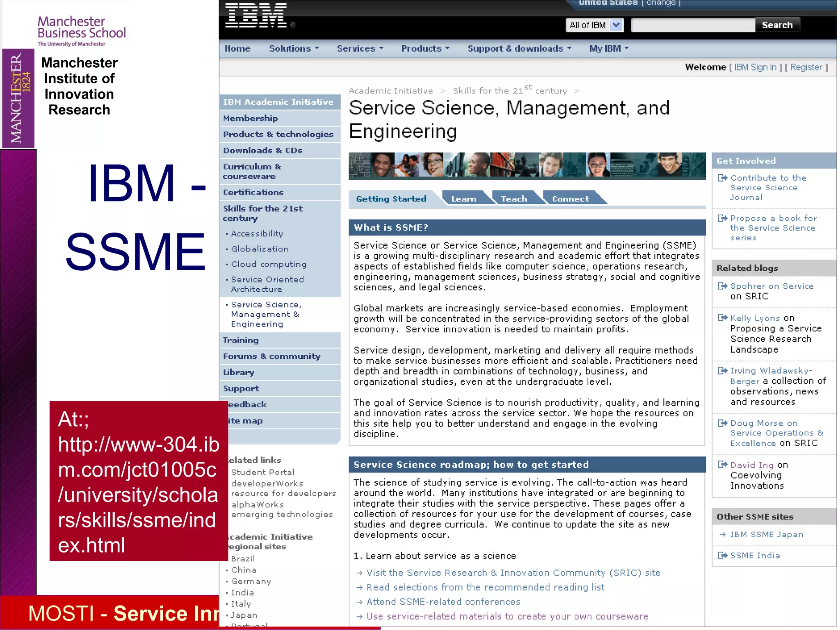This screenshot has width=840, height=630.
Task: Click the Register link
Action: [806, 67]
